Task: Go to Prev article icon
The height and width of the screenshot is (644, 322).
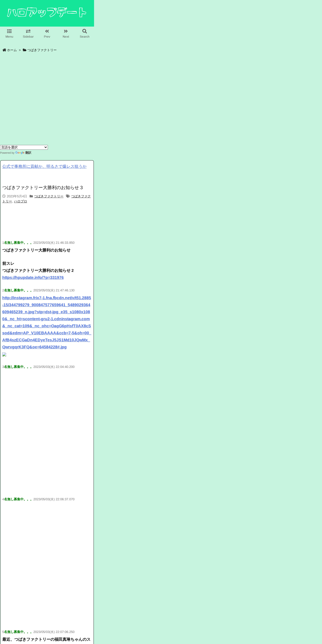Action: click(x=47, y=31)
